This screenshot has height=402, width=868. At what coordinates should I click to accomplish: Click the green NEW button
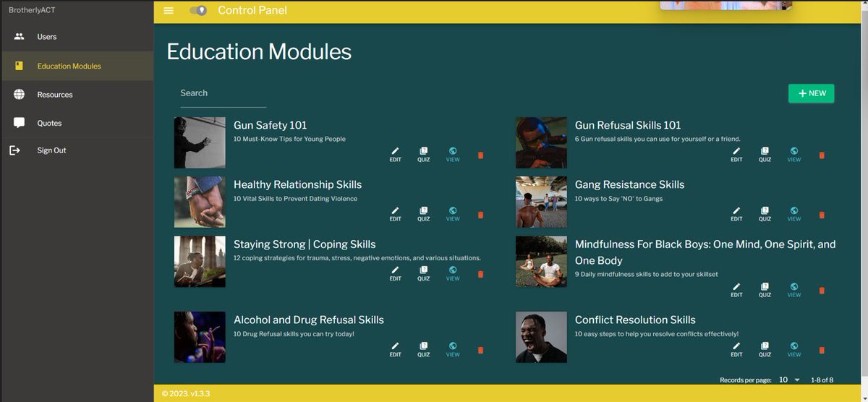(811, 93)
